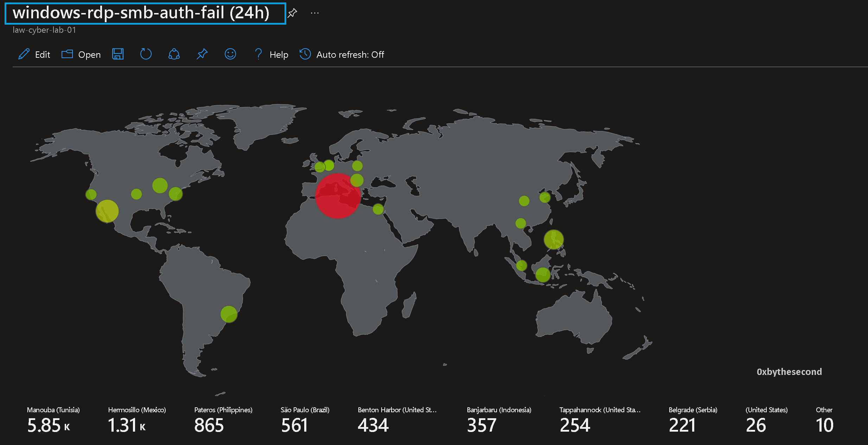Image resolution: width=868 pixels, height=445 pixels.
Task: Toggle the Auto refresh: Off setting
Action: pyautogui.click(x=342, y=54)
